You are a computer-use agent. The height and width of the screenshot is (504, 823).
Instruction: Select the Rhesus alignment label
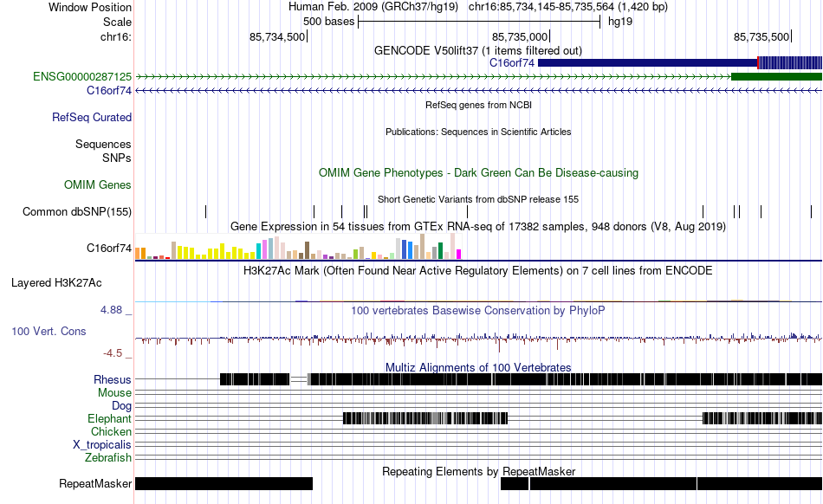[x=113, y=379]
